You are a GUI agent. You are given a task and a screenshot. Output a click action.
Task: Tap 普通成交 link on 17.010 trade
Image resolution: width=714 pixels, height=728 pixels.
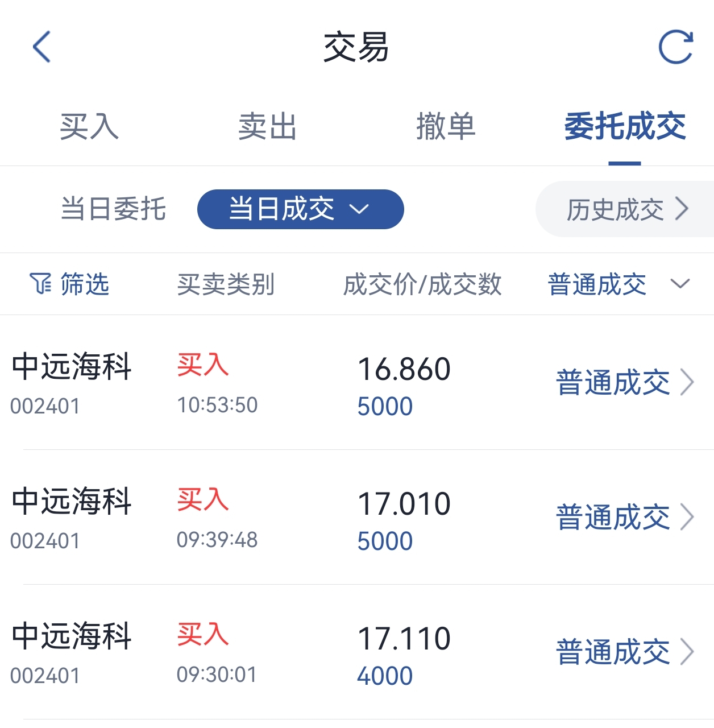613,517
